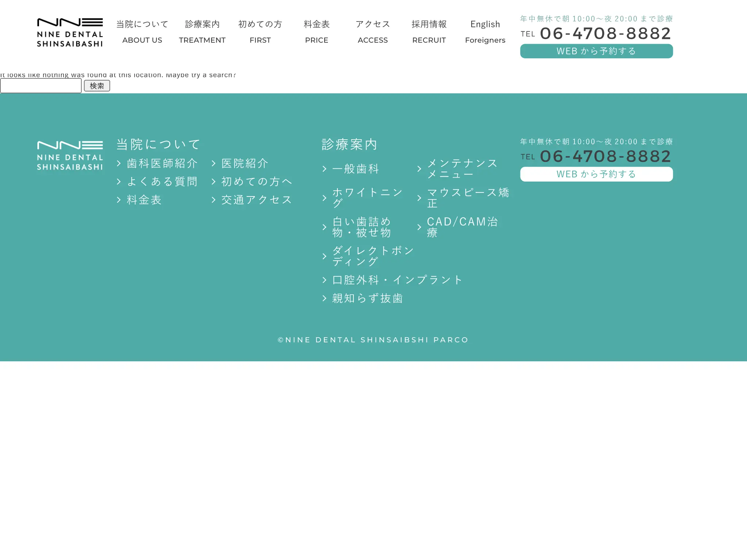Open the 診療案内 TREATMENT menu
The height and width of the screenshot is (560, 747).
click(x=202, y=32)
